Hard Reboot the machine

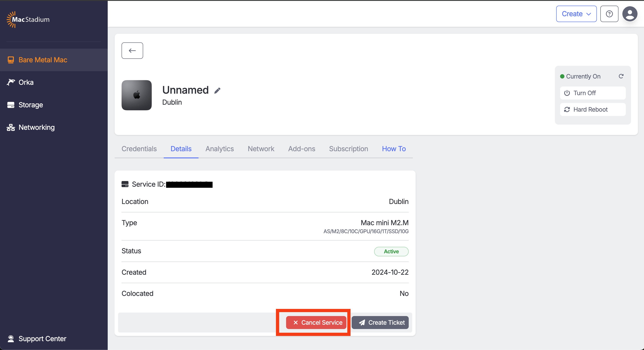(593, 109)
